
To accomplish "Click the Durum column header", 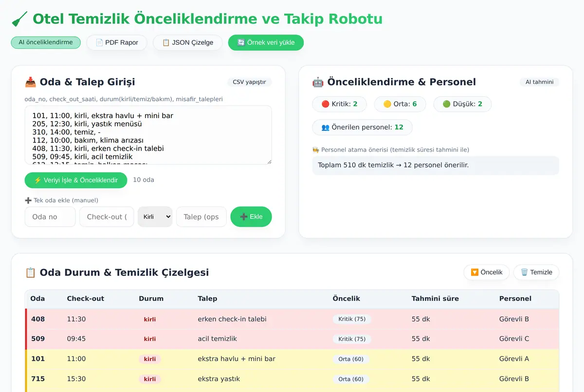I will [151, 299].
